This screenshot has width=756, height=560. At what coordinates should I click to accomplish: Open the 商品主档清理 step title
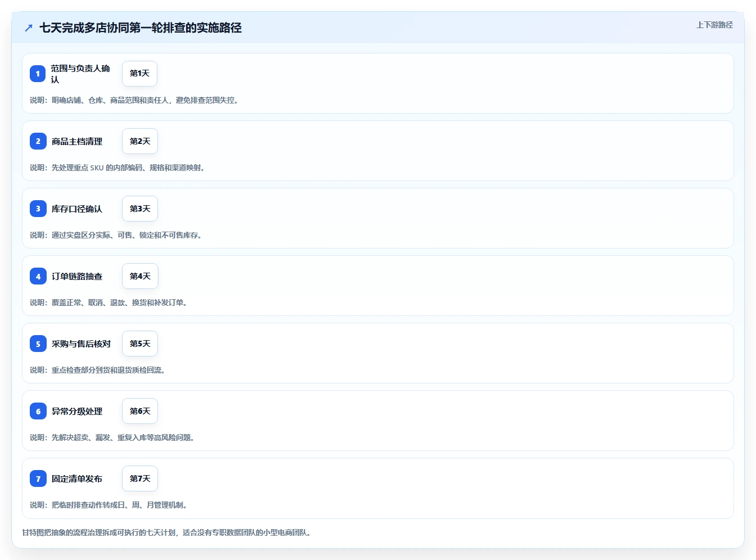(x=77, y=142)
